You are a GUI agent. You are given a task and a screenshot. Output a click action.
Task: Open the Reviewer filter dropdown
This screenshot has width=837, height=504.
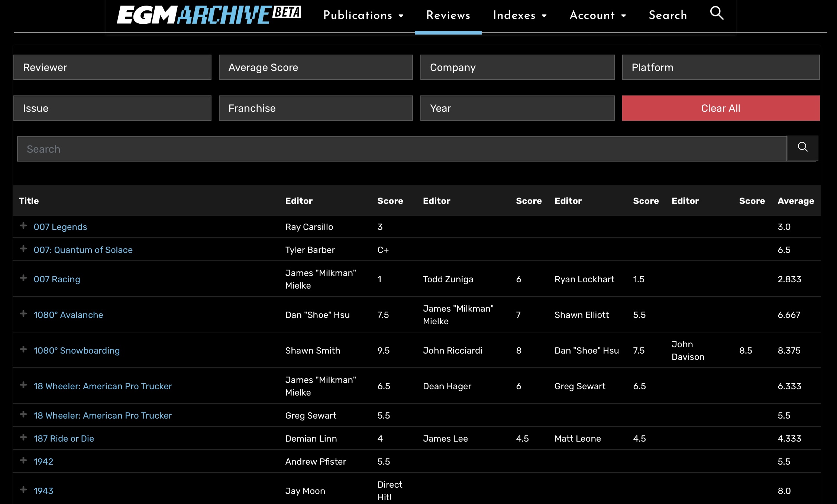click(x=112, y=67)
